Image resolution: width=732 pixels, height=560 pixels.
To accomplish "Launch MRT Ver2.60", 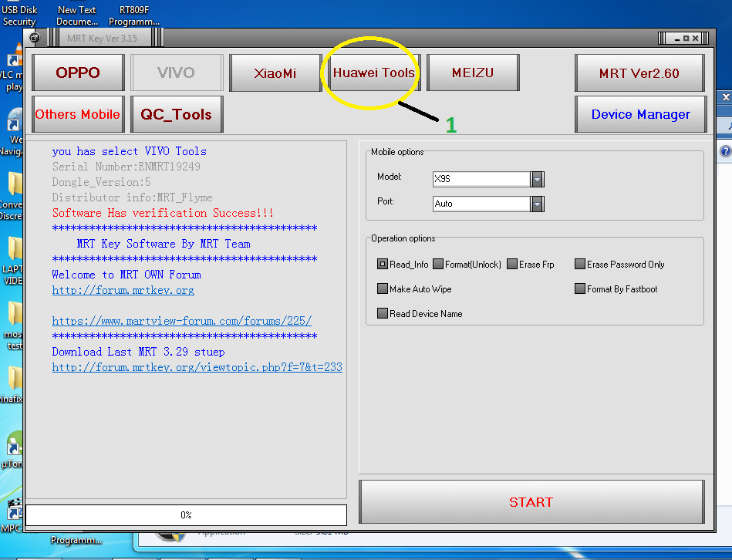I will (x=639, y=73).
